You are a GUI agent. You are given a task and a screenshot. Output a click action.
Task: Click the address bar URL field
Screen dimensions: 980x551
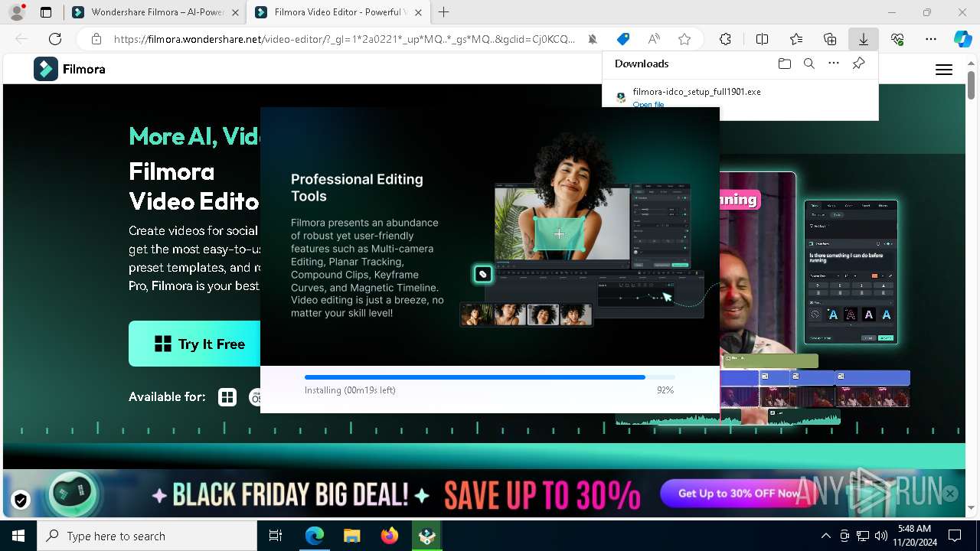[345, 39]
